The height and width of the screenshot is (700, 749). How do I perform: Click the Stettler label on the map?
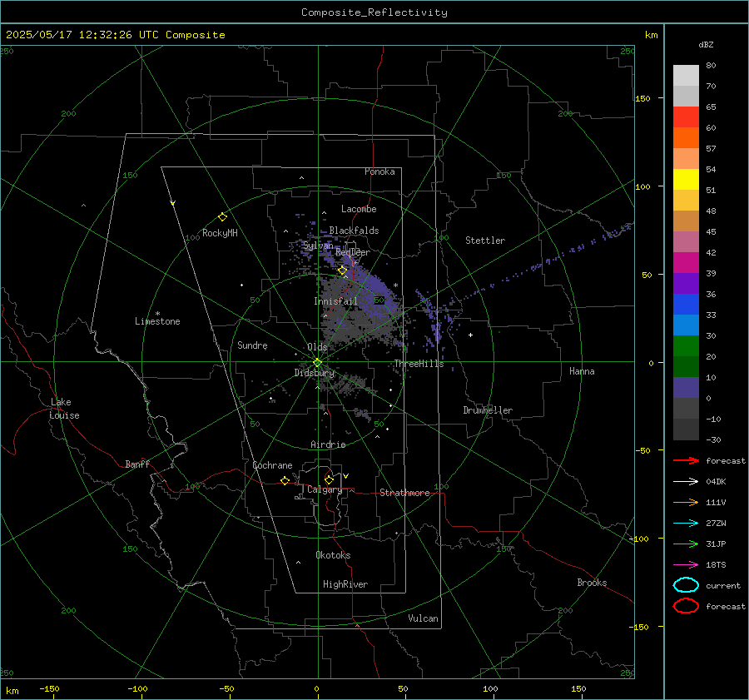click(x=485, y=241)
